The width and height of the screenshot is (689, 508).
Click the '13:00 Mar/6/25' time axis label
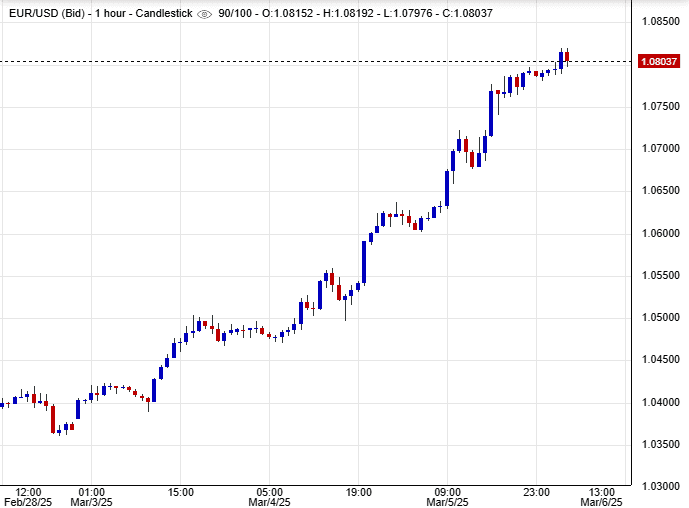tap(602, 497)
